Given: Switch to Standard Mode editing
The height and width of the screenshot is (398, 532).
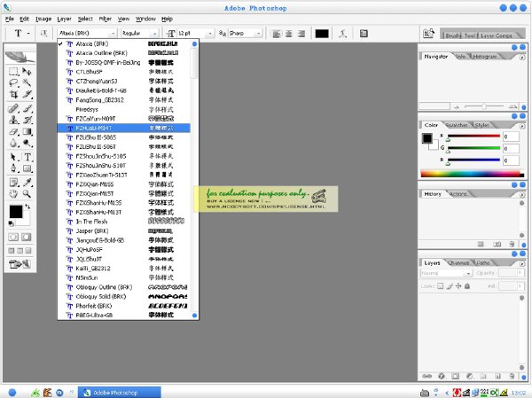Looking at the screenshot, I should (13, 237).
